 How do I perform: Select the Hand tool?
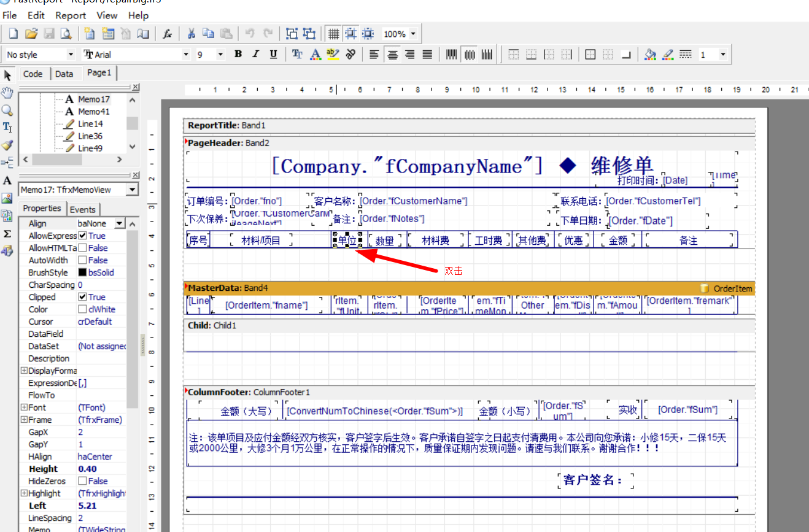pyautogui.click(x=7, y=93)
